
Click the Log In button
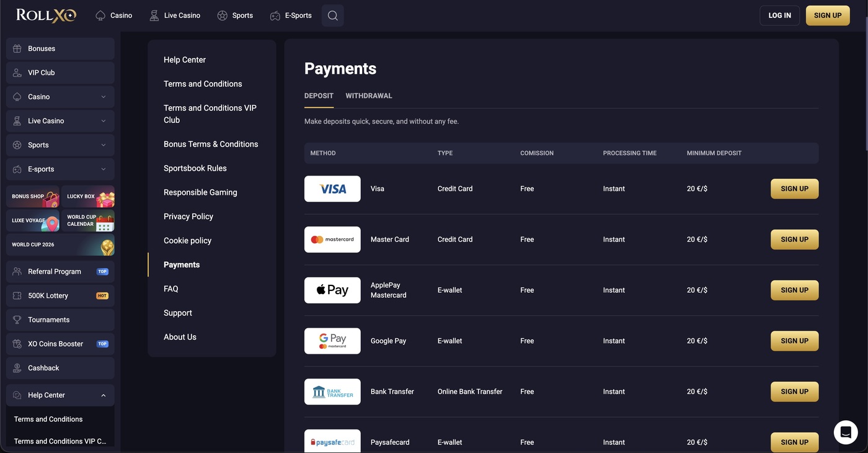click(779, 16)
